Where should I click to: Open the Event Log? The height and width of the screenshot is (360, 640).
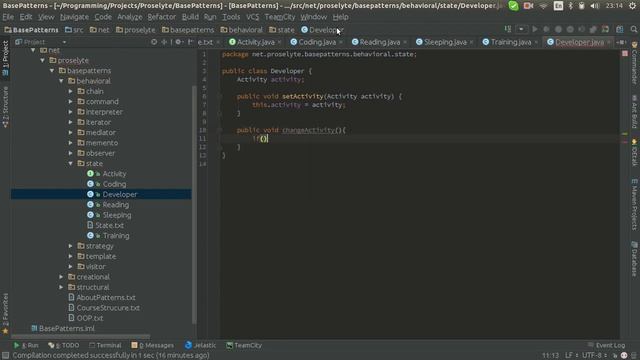tap(606, 345)
